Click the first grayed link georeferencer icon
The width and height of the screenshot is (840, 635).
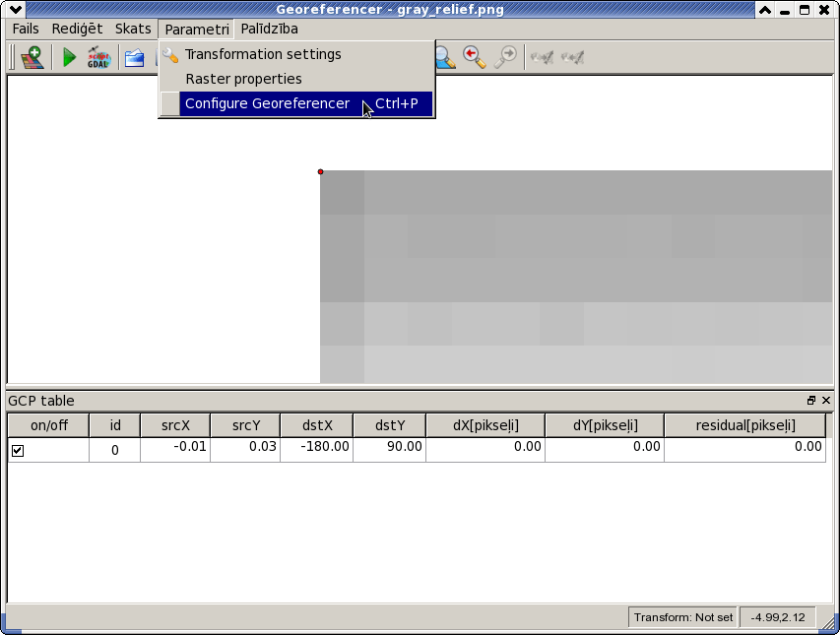coord(542,57)
